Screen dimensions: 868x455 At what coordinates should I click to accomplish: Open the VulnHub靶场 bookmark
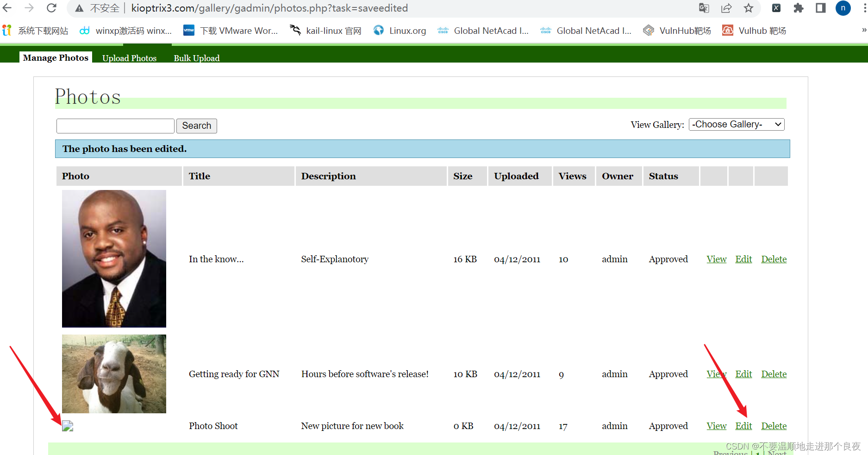point(677,31)
